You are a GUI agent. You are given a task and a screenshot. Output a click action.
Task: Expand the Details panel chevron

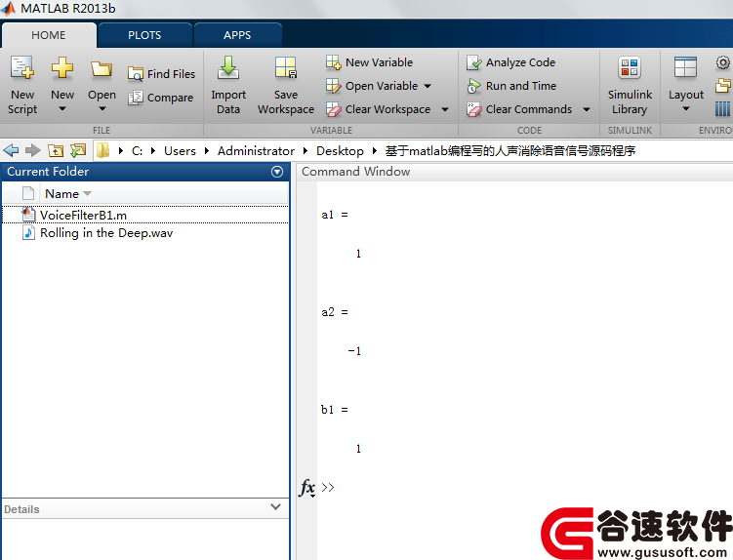(275, 506)
